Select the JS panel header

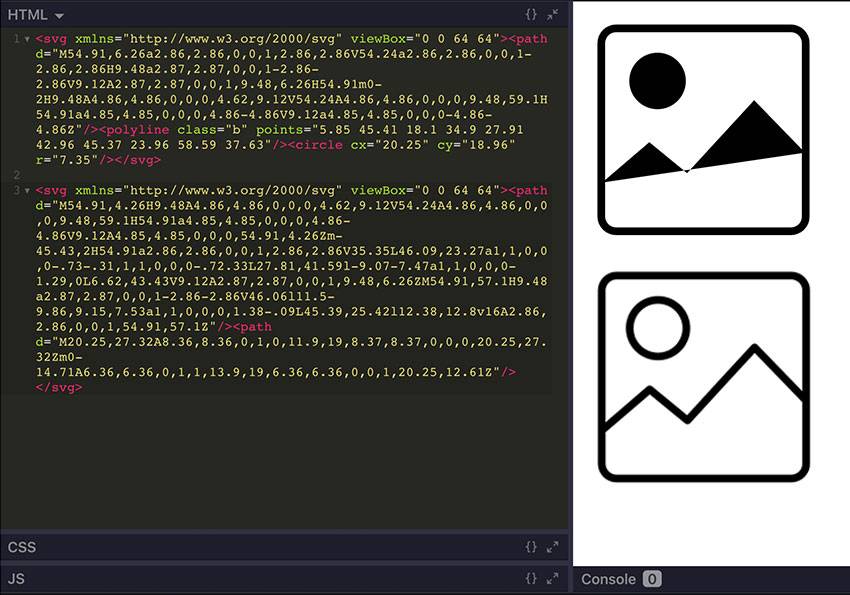(x=17, y=578)
